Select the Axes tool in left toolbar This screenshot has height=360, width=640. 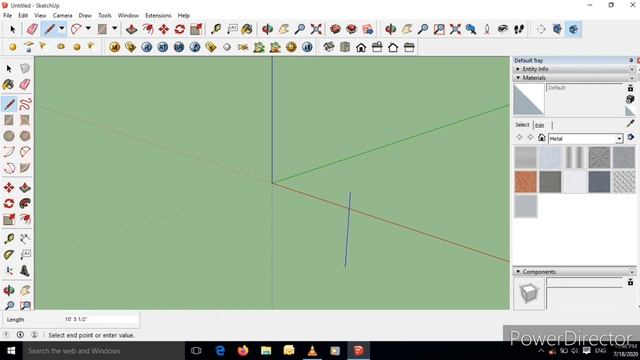pos(9,271)
